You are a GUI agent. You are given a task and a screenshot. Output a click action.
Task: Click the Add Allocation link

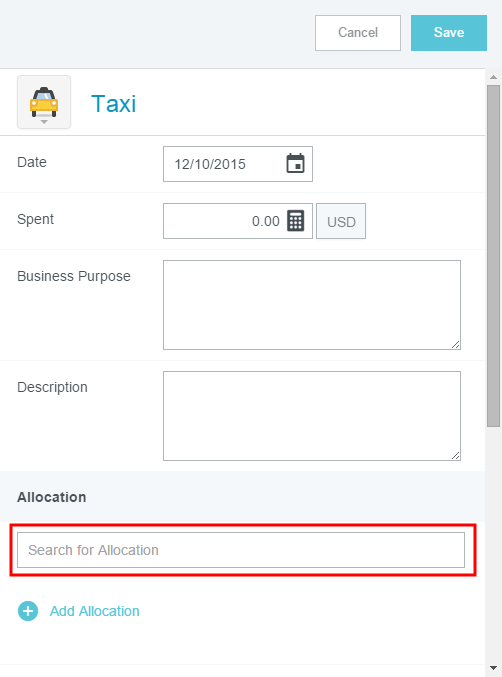pyautogui.click(x=95, y=611)
